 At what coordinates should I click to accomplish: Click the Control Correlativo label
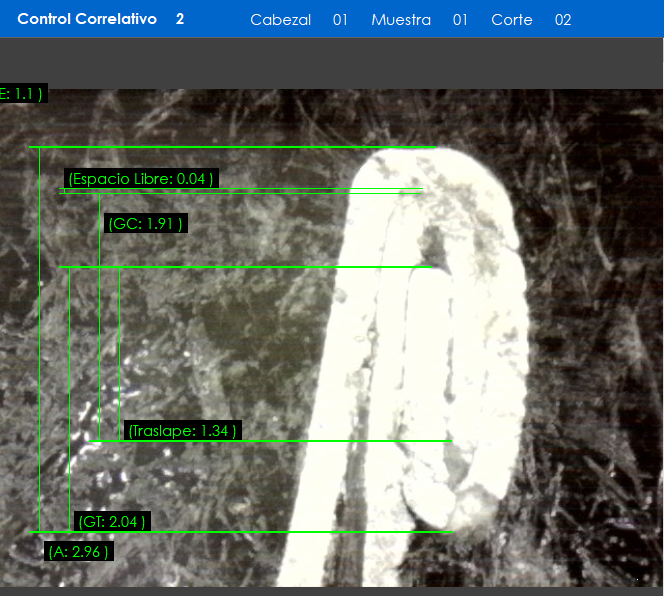(x=87, y=19)
